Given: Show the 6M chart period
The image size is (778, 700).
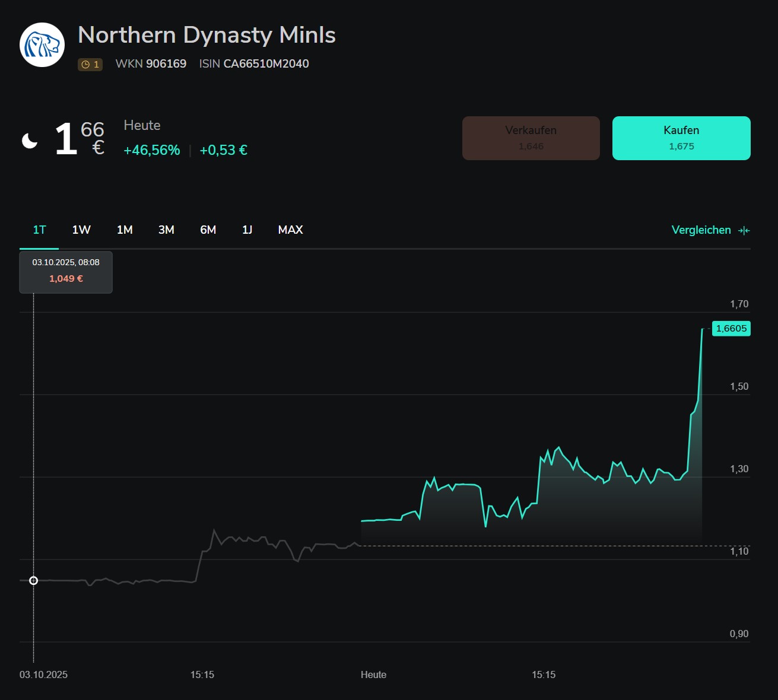Looking at the screenshot, I should tap(208, 230).
